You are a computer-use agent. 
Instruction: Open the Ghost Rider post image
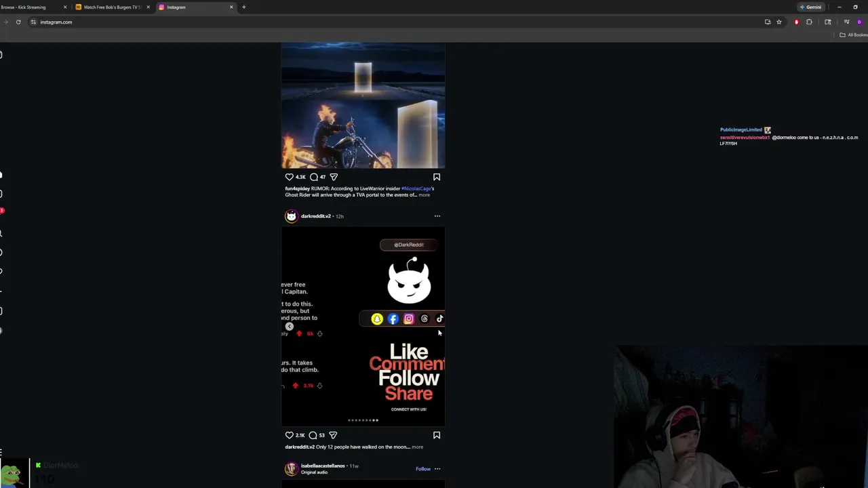[x=363, y=106]
